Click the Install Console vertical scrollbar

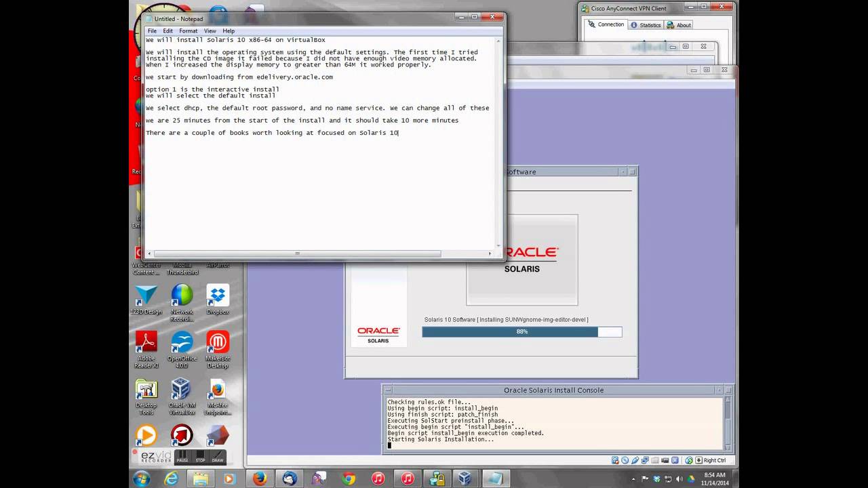click(728, 424)
